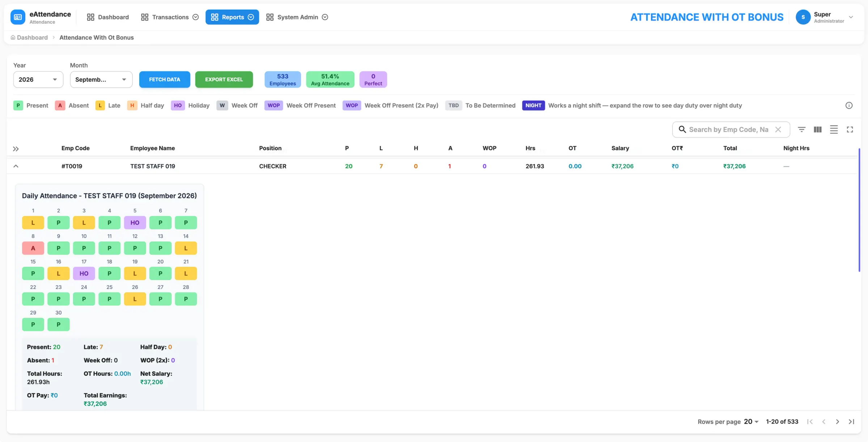
Task: Open the Year dropdown showing 2026
Action: pyautogui.click(x=38, y=80)
